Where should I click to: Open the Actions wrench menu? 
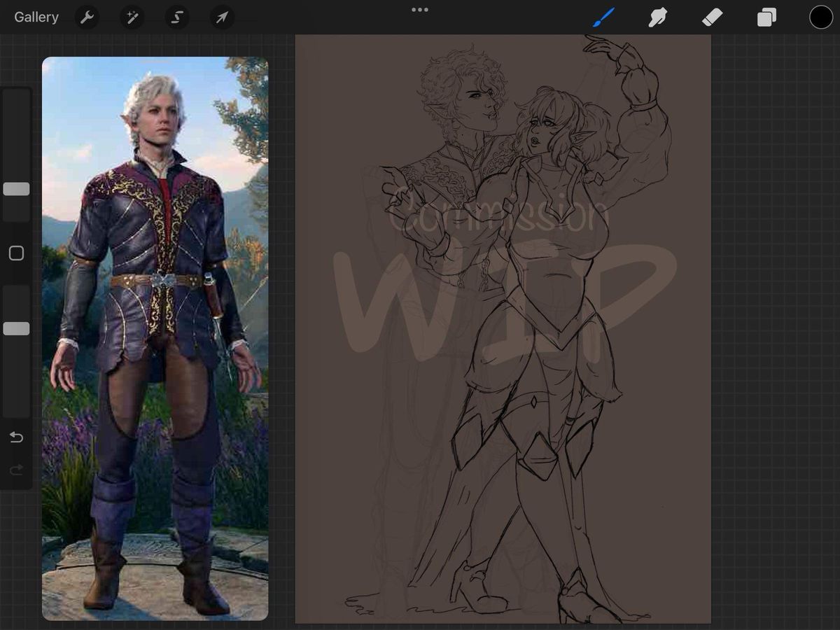(x=87, y=17)
